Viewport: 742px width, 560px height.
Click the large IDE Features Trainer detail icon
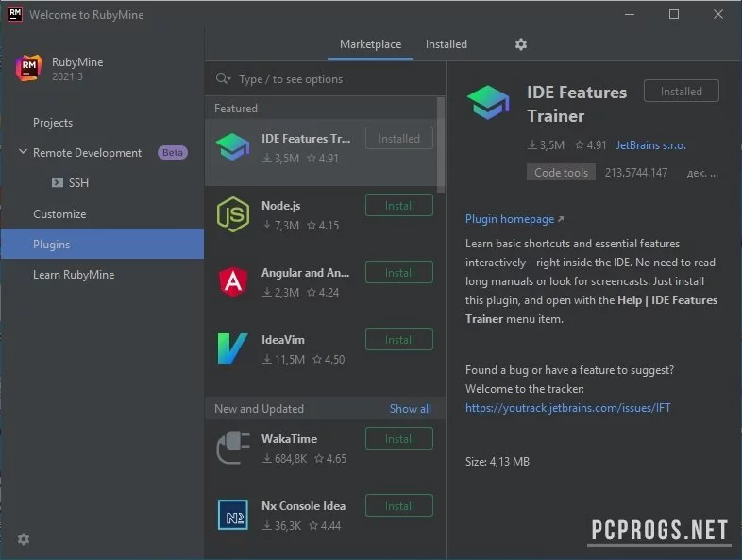(x=488, y=102)
